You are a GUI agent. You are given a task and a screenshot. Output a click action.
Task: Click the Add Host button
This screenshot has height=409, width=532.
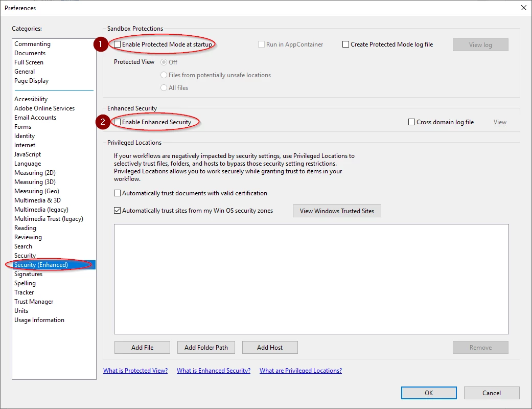pos(270,348)
